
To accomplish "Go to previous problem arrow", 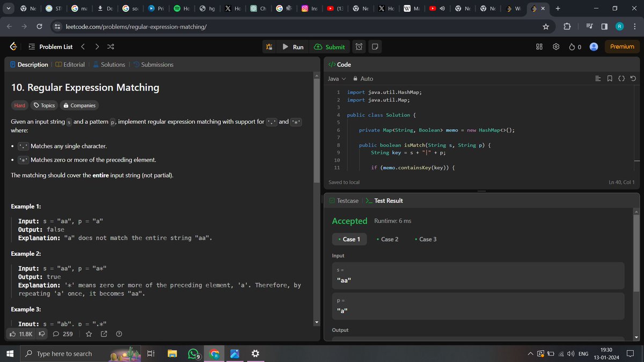I will pyautogui.click(x=83, y=47).
